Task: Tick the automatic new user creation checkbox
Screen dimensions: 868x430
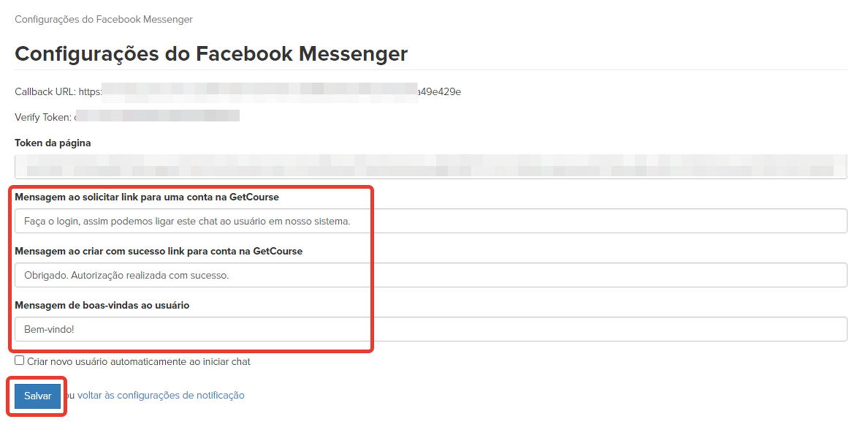Action: [x=20, y=361]
